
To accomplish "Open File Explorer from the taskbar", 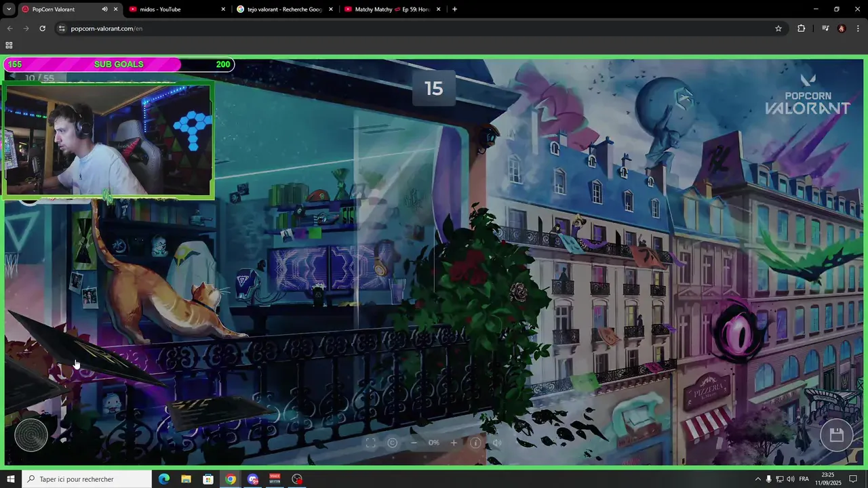I will click(x=186, y=479).
